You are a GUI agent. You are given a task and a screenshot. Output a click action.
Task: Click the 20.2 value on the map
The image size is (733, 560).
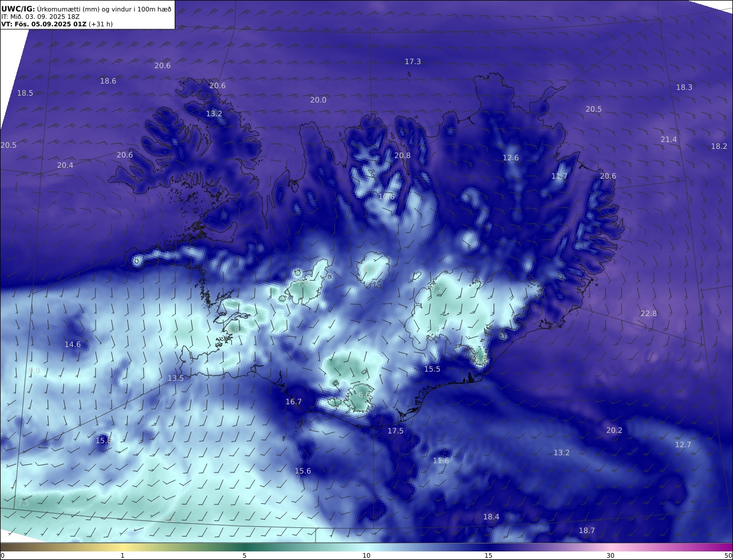click(614, 430)
